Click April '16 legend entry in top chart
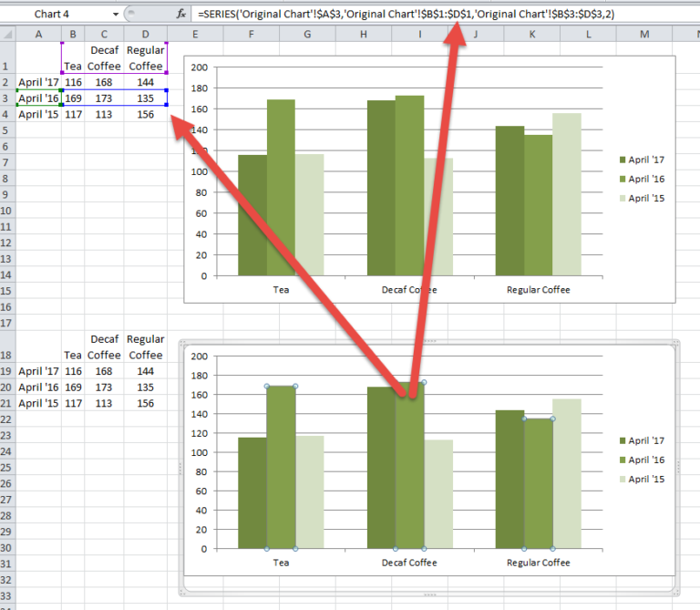The image size is (700, 610). (x=642, y=179)
